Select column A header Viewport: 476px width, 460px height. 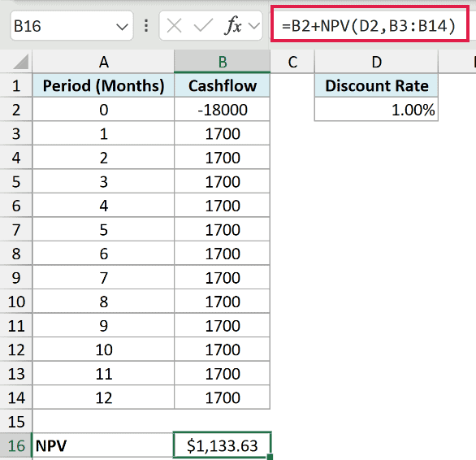(103, 62)
